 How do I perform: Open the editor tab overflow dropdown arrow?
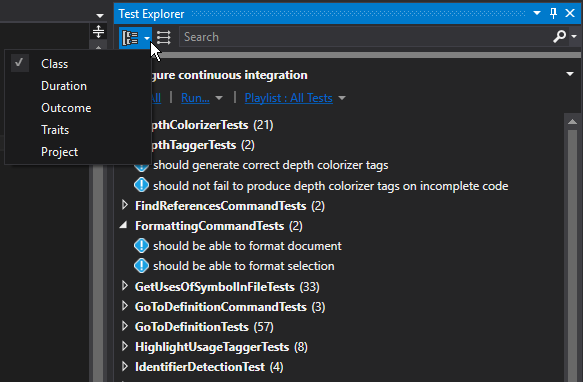[x=100, y=16]
